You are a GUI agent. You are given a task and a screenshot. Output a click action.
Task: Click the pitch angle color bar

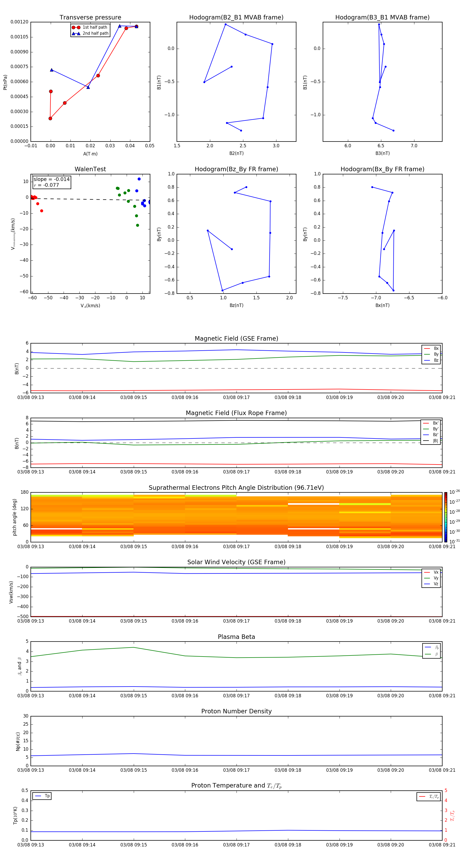coord(445,517)
